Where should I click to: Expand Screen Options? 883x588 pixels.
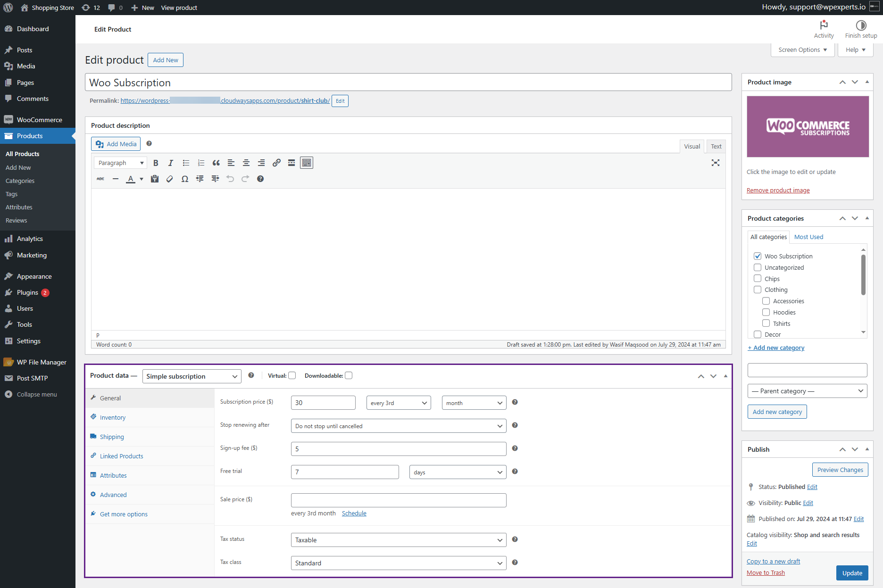point(803,50)
